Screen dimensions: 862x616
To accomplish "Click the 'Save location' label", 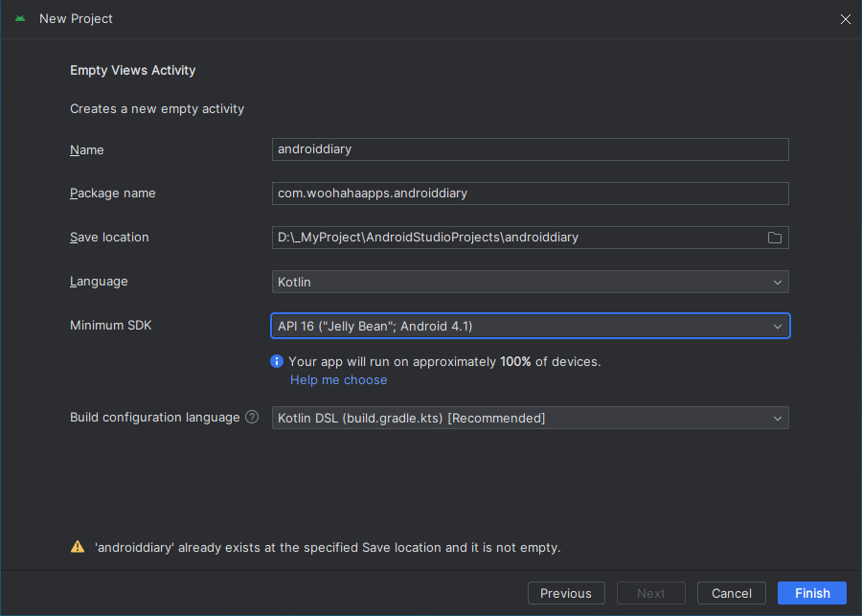I will coord(109,237).
